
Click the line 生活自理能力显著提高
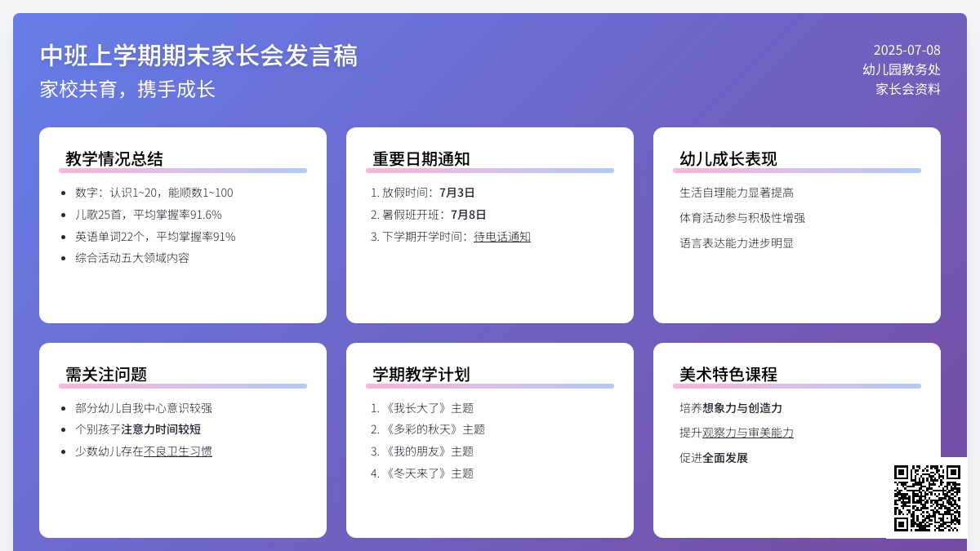point(737,193)
